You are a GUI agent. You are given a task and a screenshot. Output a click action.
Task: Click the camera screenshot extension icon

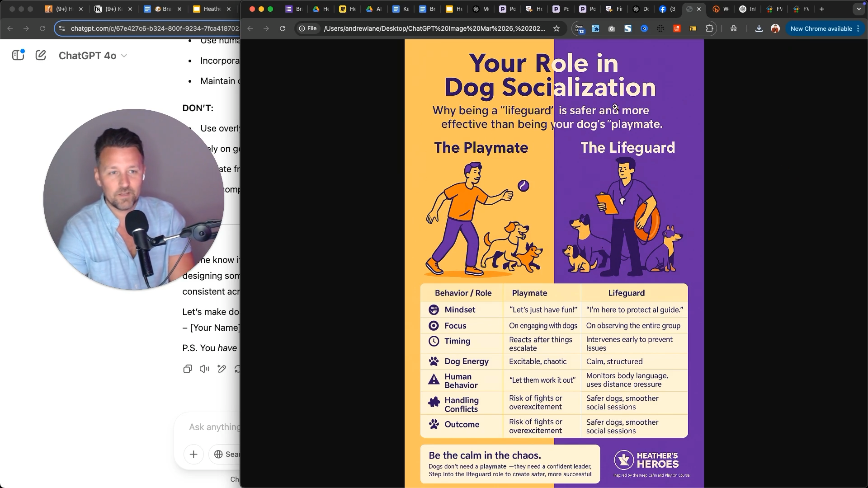pyautogui.click(x=612, y=28)
